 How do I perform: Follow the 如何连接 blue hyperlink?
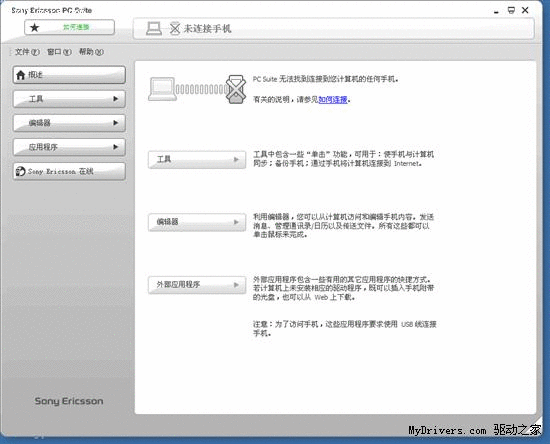pos(333,100)
